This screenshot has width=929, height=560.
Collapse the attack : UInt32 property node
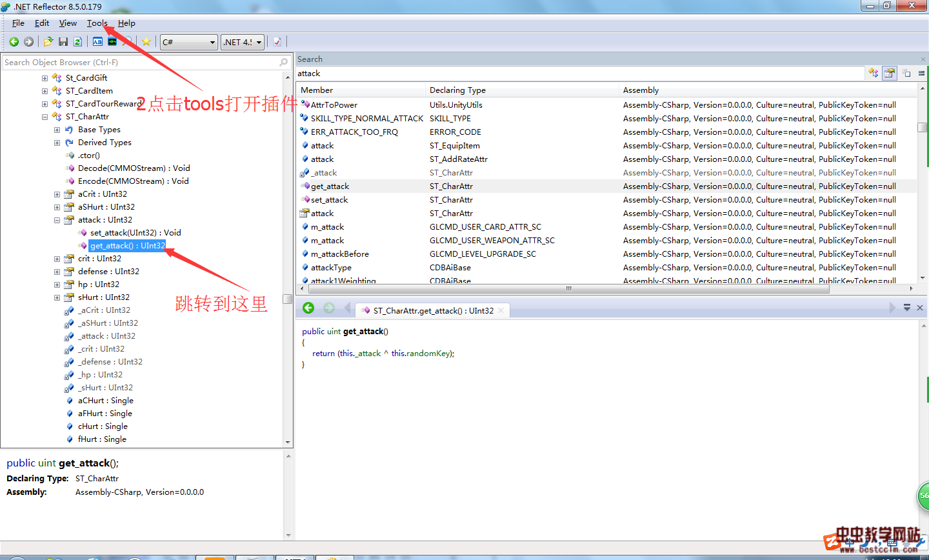[x=57, y=220]
